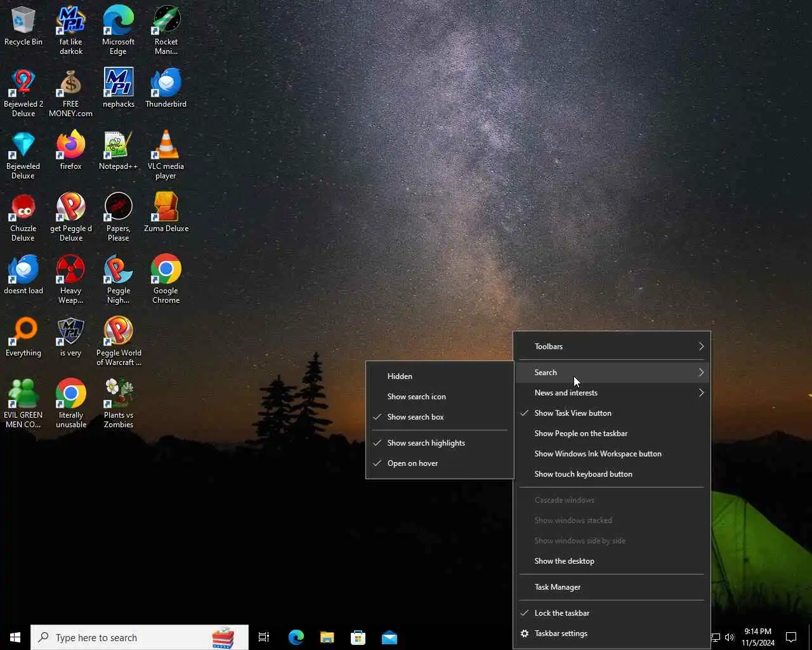The height and width of the screenshot is (650, 812).
Task: Choose Hidden in the Search submenu
Action: click(x=440, y=376)
